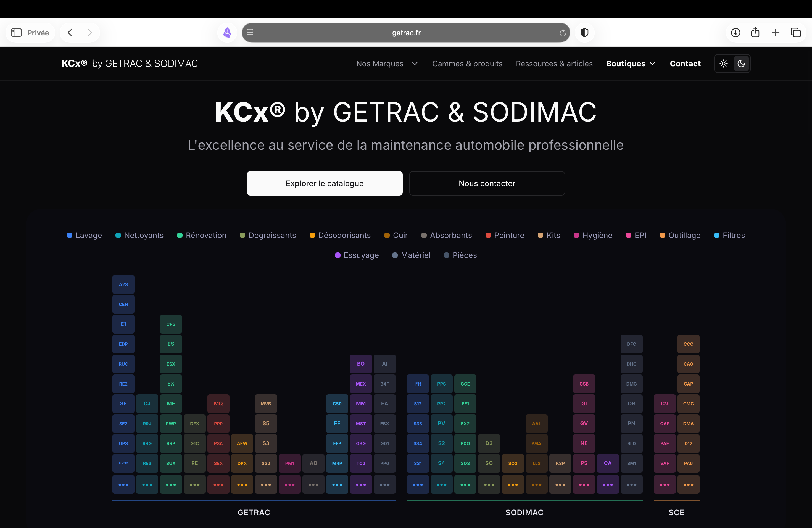Select the Absorbants legend item
Screen dimensions: 812x528
coord(447,235)
